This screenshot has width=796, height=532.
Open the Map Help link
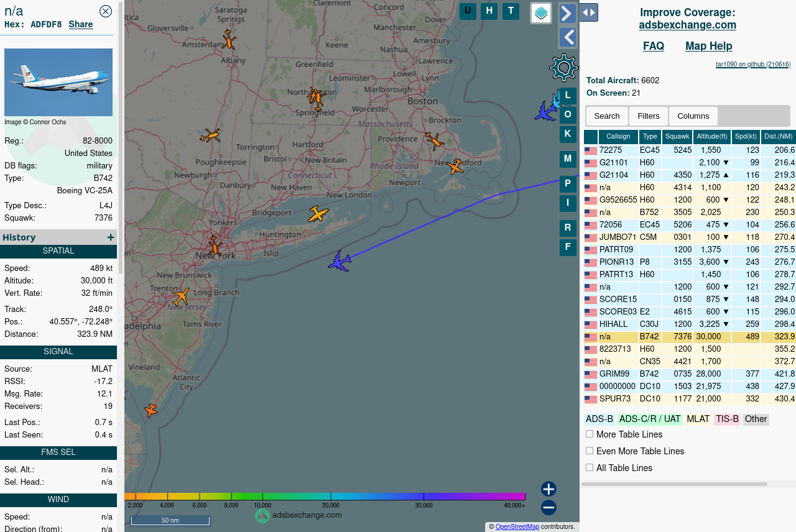pos(709,46)
